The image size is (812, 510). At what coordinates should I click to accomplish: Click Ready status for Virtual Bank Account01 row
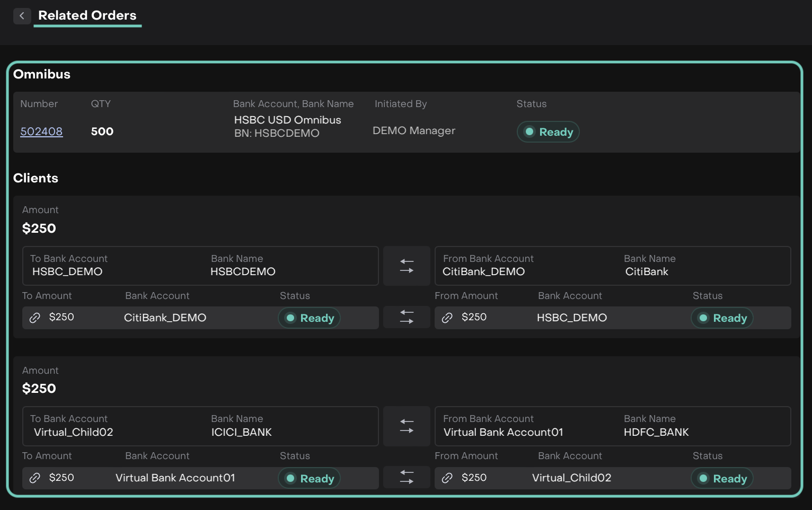coord(310,479)
